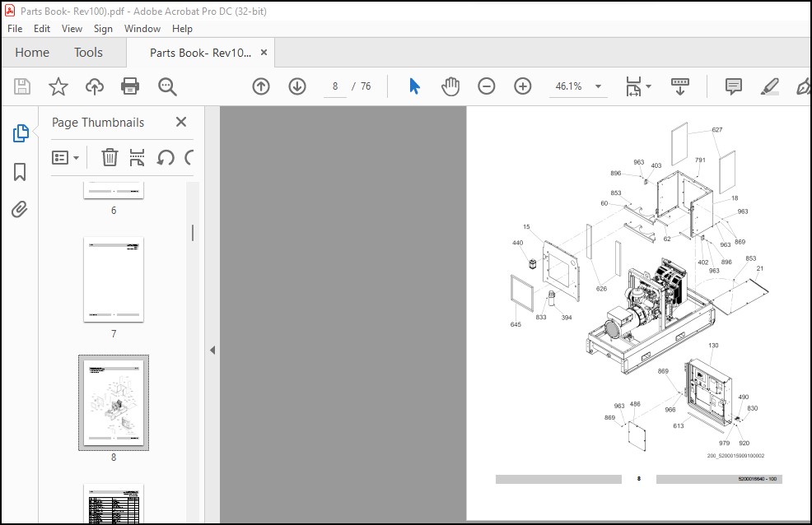The height and width of the screenshot is (525, 812).
Task: Switch to the Home tab
Action: 32,52
